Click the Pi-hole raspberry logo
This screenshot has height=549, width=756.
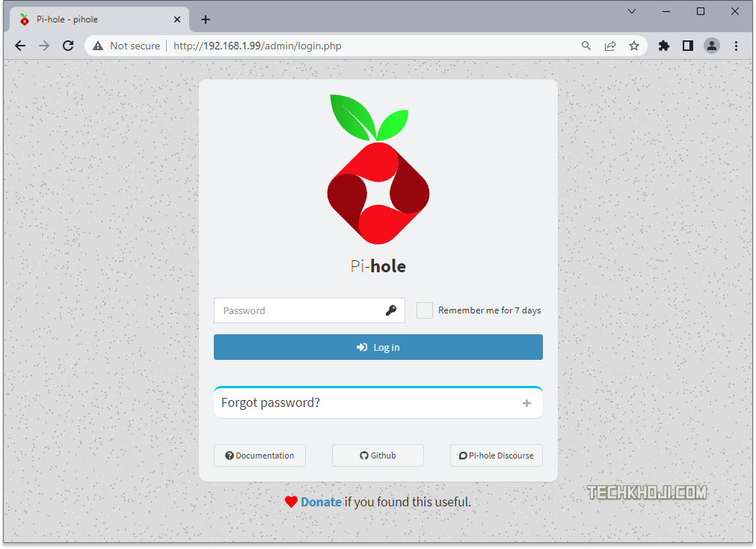(378, 169)
